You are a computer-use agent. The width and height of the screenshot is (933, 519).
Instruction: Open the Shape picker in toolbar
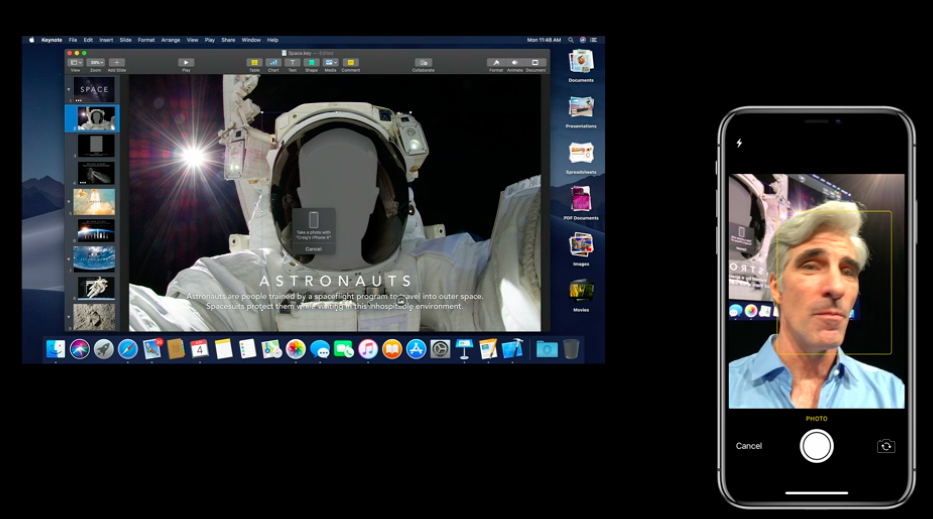click(x=311, y=62)
